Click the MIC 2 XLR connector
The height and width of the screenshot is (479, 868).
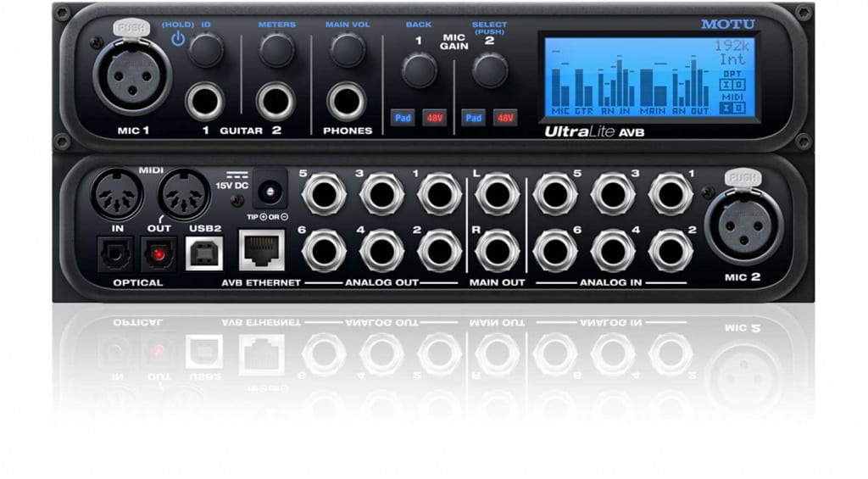click(x=744, y=226)
